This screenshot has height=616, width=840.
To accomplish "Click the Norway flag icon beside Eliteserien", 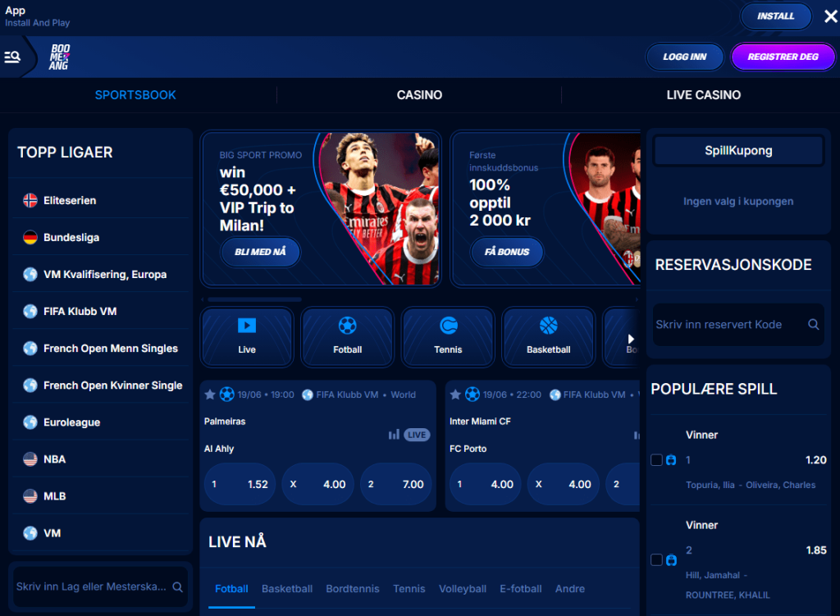I will click(30, 200).
